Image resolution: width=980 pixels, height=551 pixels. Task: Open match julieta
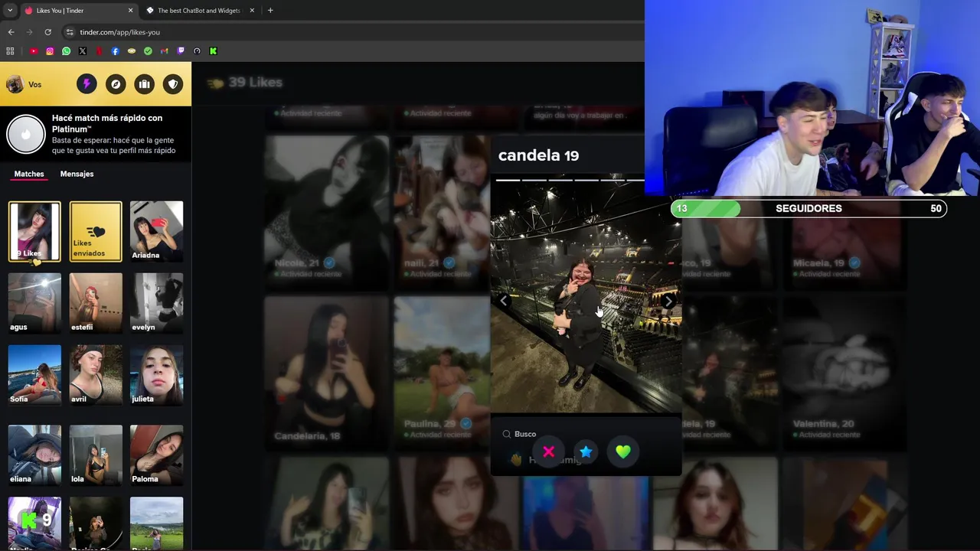156,375
